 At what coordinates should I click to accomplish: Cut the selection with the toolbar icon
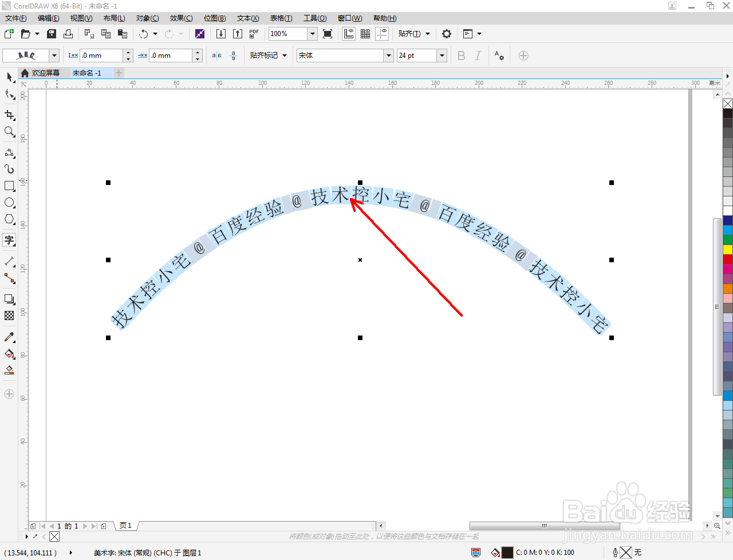point(89,34)
